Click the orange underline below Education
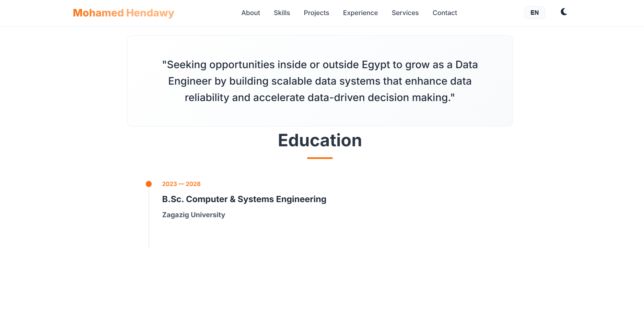The height and width of the screenshot is (309, 644). (x=320, y=158)
